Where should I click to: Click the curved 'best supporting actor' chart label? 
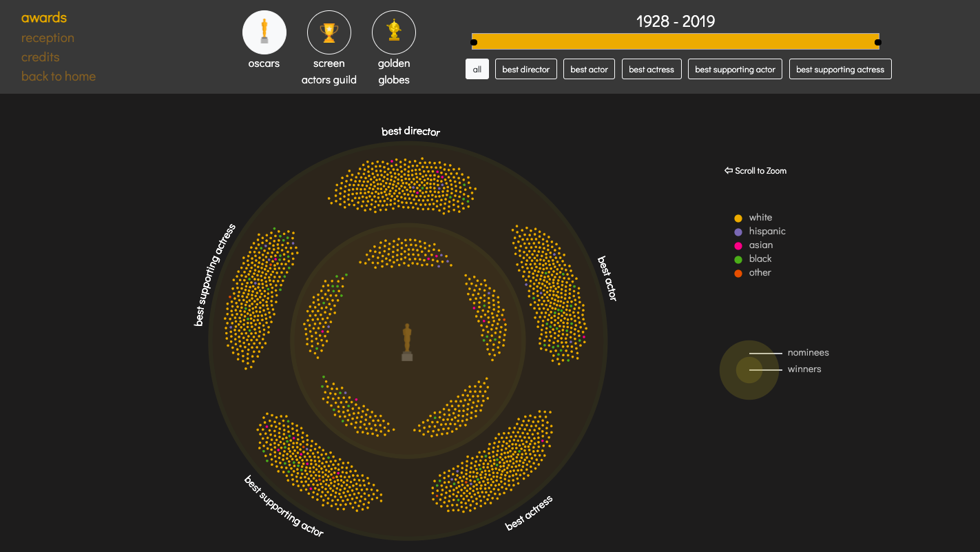284,506
